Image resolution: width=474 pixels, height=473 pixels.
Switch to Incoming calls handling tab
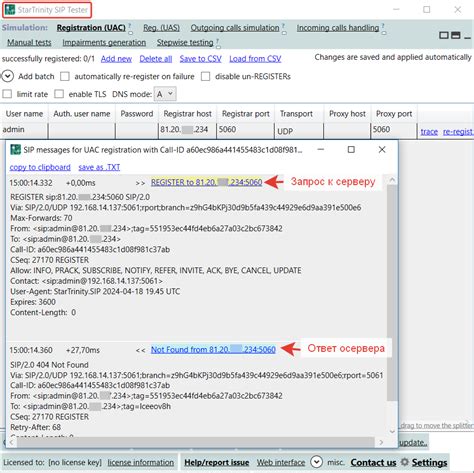tap(338, 28)
